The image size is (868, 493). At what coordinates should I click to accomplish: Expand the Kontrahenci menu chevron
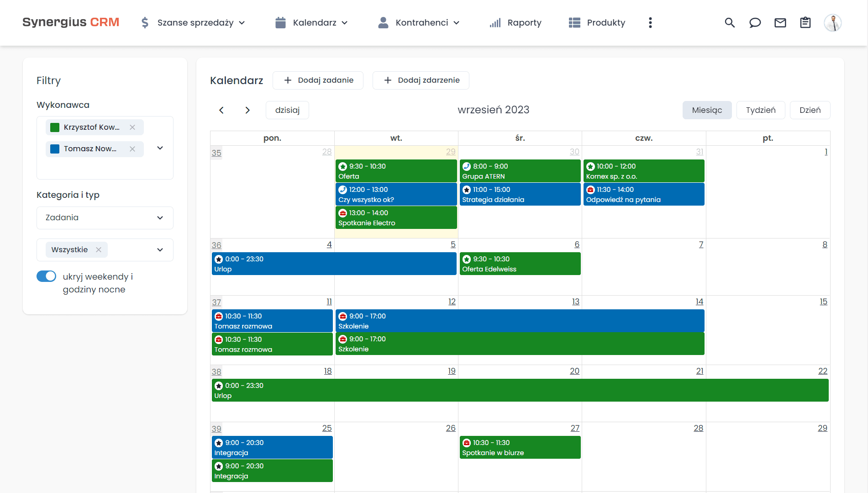tap(457, 22)
